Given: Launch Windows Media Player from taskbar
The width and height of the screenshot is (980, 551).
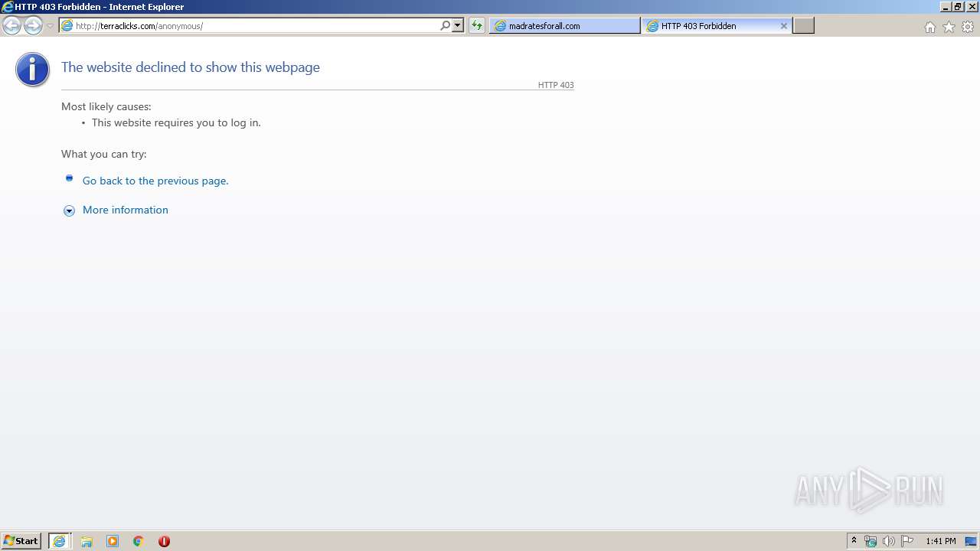Looking at the screenshot, I should 113,541.
